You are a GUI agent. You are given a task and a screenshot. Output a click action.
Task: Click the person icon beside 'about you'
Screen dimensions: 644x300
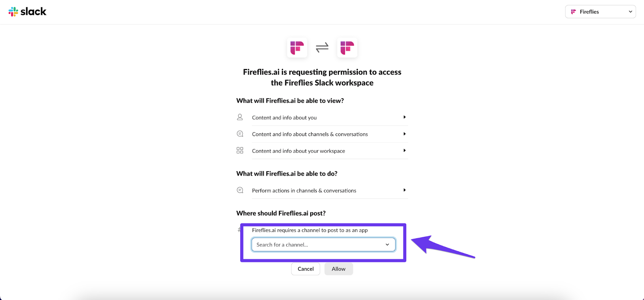point(240,117)
